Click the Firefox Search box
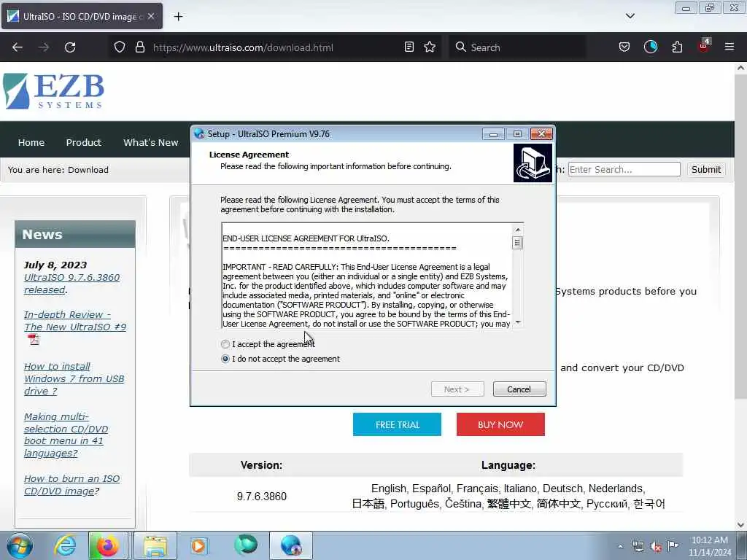 point(517,47)
